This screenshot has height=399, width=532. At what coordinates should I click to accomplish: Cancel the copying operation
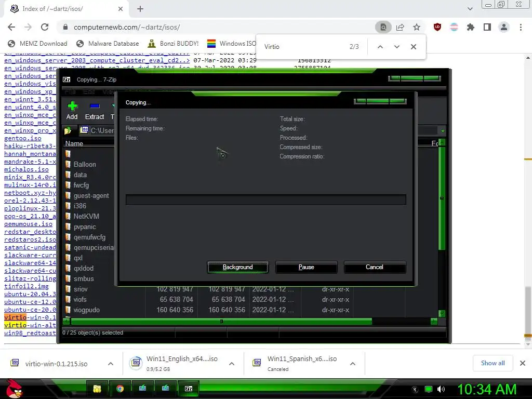click(x=375, y=267)
